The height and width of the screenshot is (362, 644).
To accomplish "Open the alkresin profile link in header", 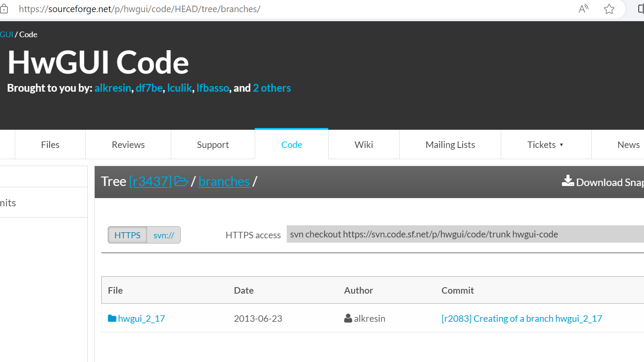I will pyautogui.click(x=113, y=88).
